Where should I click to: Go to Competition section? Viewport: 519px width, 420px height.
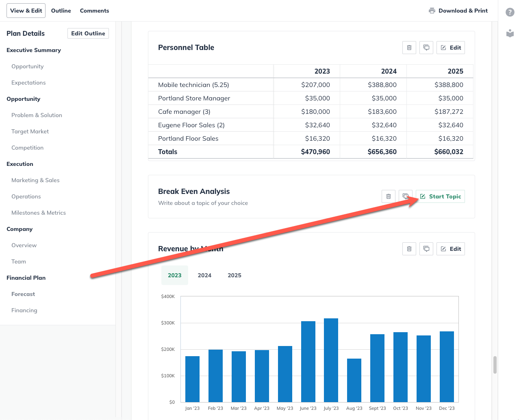pyautogui.click(x=27, y=148)
